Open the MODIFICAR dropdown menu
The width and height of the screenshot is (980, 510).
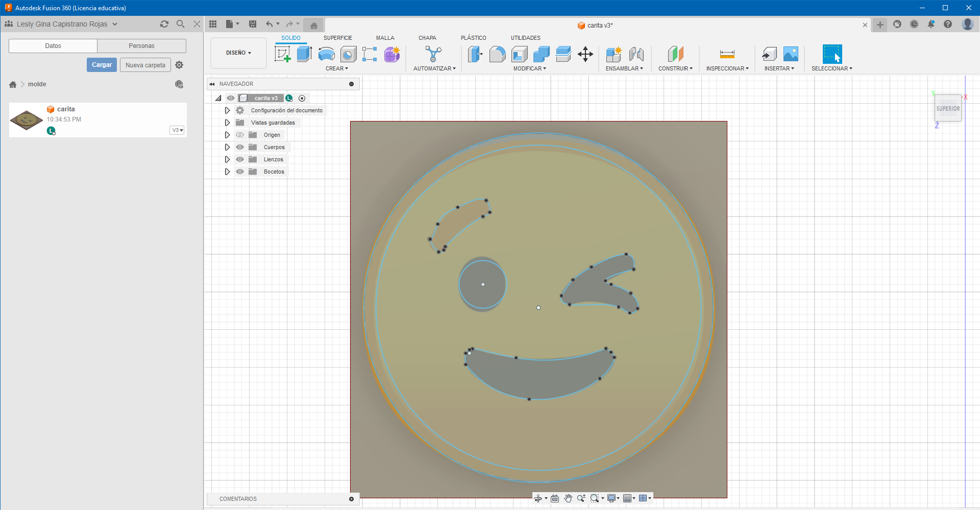coord(530,68)
